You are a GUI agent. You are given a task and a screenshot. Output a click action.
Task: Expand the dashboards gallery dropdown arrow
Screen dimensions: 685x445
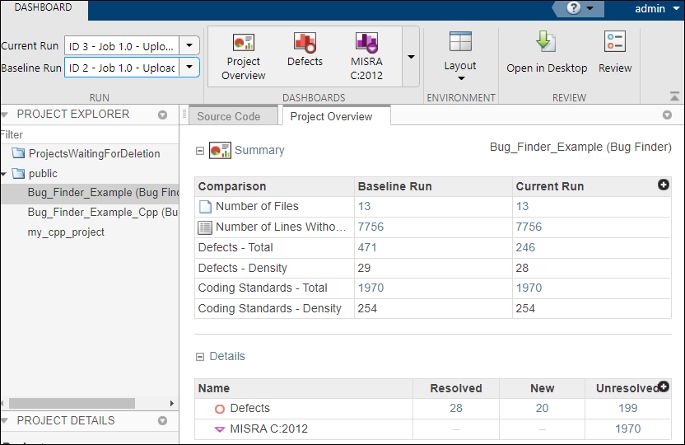coord(411,56)
